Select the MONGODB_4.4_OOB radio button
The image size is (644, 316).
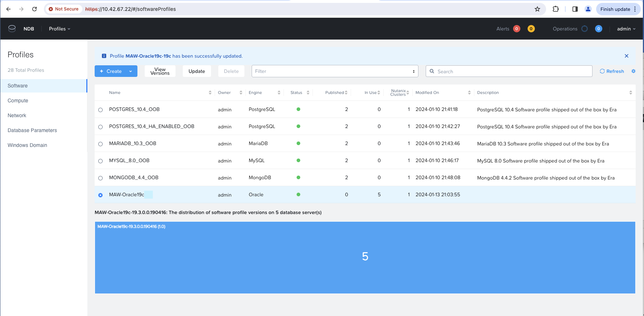pyautogui.click(x=100, y=178)
